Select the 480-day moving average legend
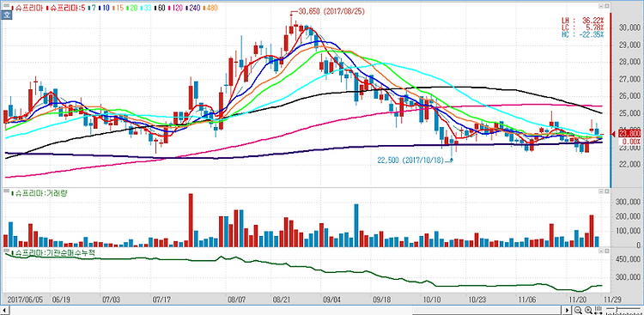The image size is (644, 315). click(210, 8)
